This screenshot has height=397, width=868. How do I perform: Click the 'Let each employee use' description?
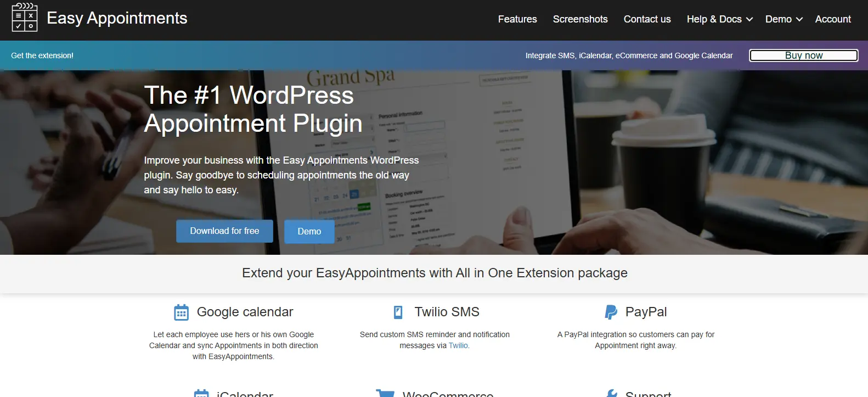tap(234, 345)
